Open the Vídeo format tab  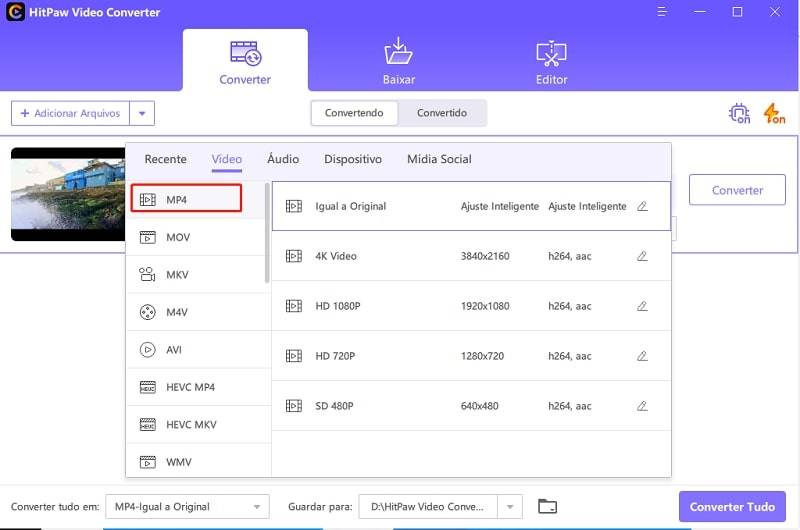pos(227,159)
